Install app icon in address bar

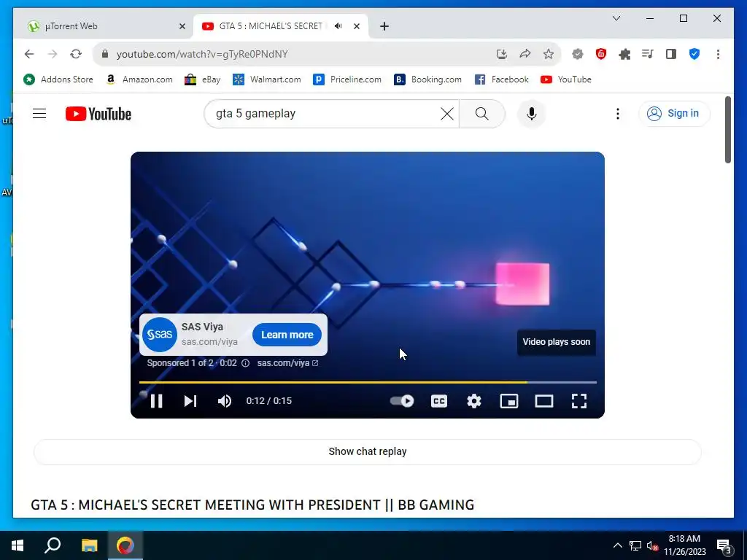pyautogui.click(x=502, y=54)
